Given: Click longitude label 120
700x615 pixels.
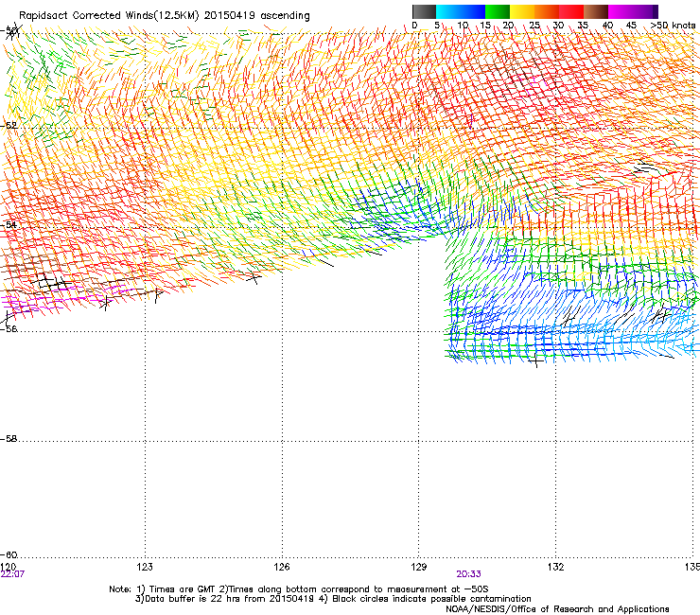Looking at the screenshot, I should 8,567.
